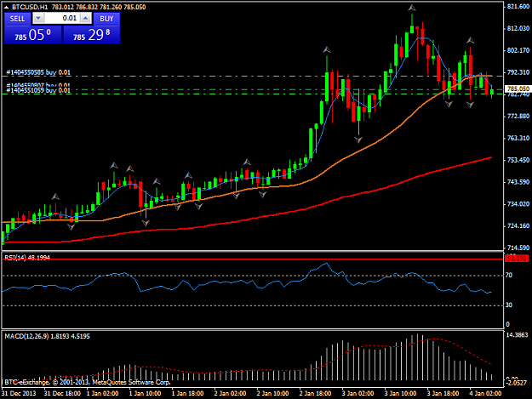The width and height of the screenshot is (532, 399).
Task: Click the 792.310 price axis label
Action: point(518,72)
